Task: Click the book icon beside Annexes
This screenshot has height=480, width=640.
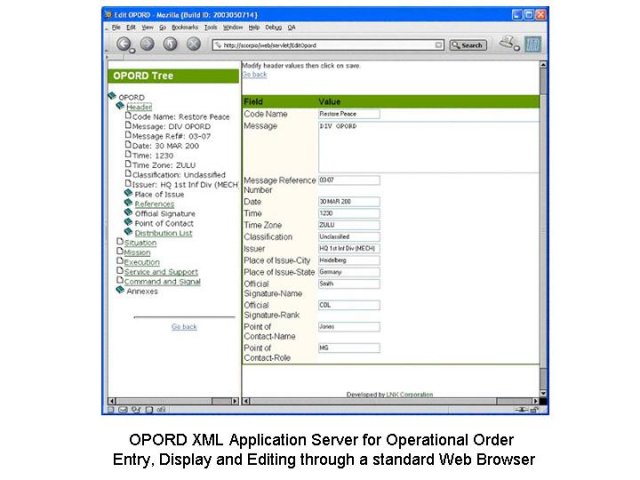Action: click(120, 291)
